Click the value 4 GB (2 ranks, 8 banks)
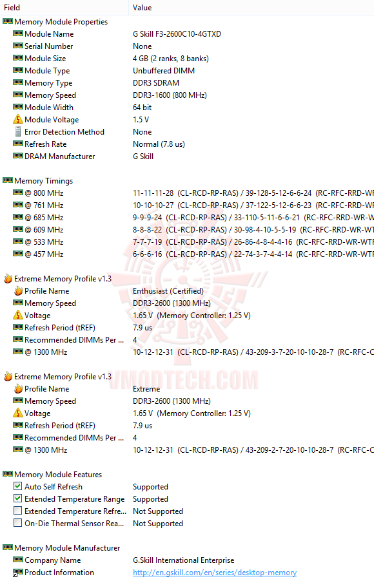374x588 pixels. point(171,59)
